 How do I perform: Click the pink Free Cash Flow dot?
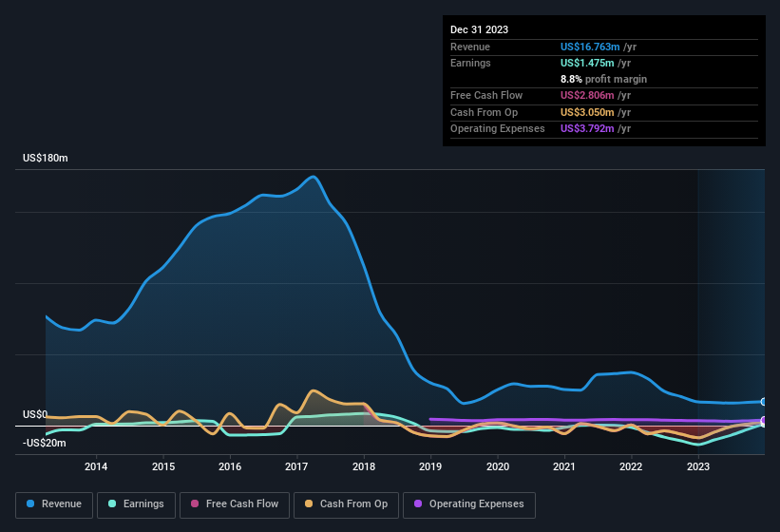(x=195, y=503)
